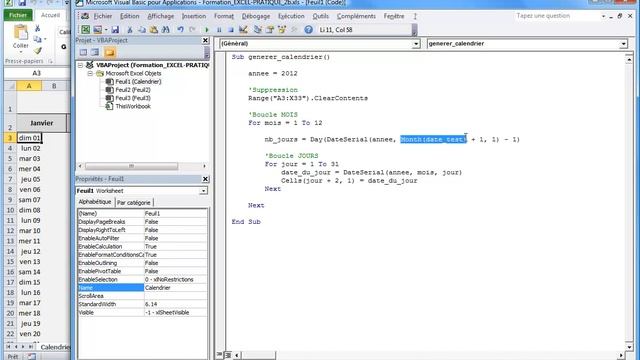Select Feuil3 (Feuil3) in project tree

click(x=133, y=98)
